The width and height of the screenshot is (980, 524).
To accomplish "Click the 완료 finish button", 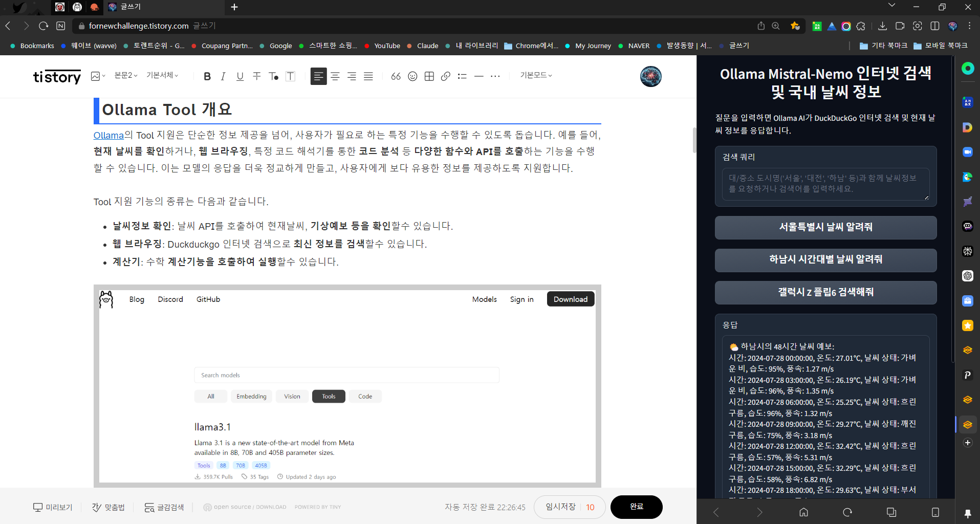I will click(637, 507).
